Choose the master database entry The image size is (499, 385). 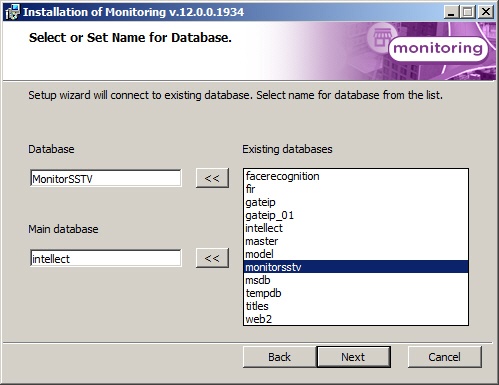pos(356,241)
